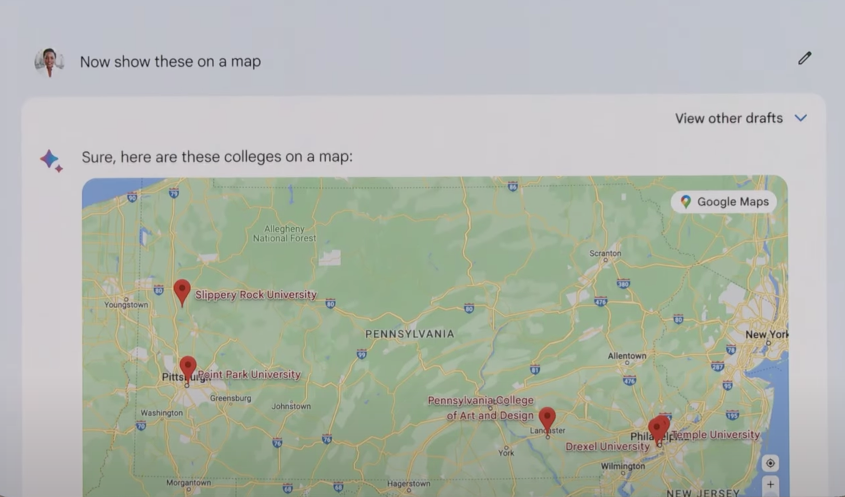845x497 pixels.
Task: Select the Point Park University pin
Action: 188,369
